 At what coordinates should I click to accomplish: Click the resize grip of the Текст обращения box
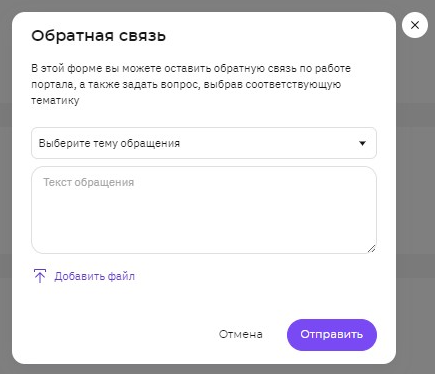pyautogui.click(x=371, y=249)
